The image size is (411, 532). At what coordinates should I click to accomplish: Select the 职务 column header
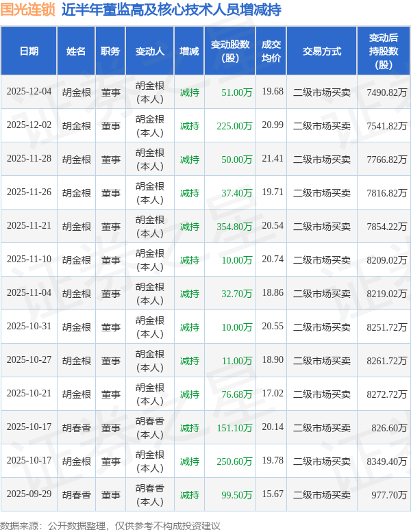(110, 51)
